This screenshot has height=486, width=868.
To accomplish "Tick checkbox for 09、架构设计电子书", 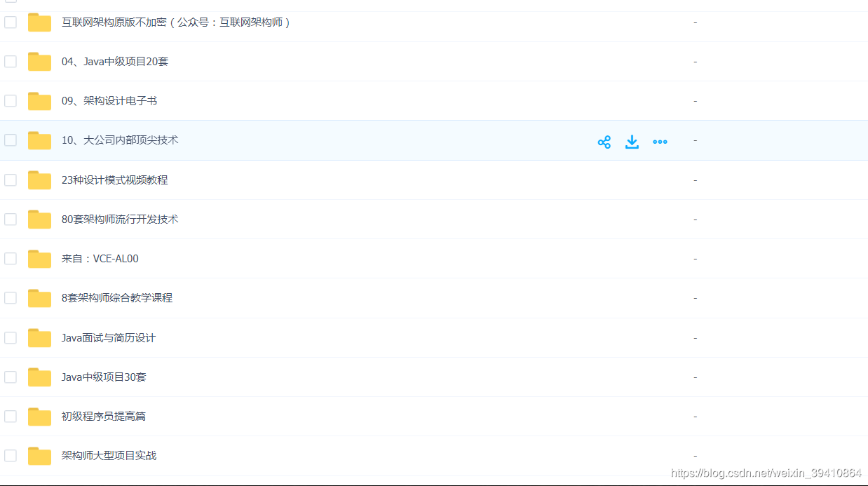I will coord(11,101).
